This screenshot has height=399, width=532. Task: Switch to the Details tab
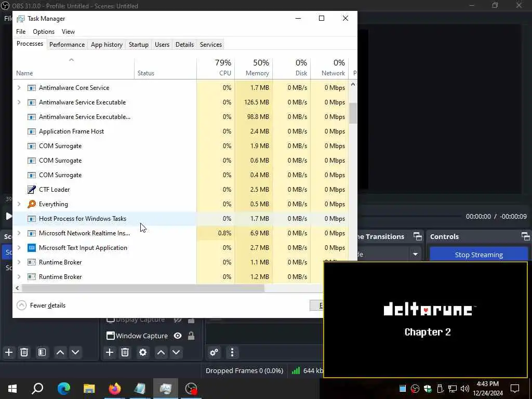click(x=184, y=45)
